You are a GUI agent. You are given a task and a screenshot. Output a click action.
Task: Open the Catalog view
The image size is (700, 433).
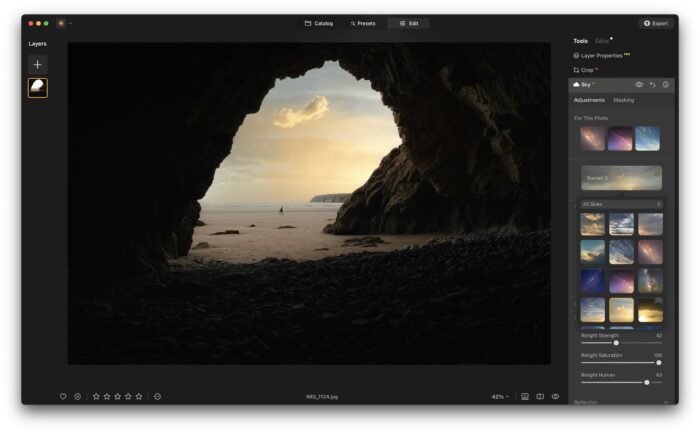tap(319, 23)
